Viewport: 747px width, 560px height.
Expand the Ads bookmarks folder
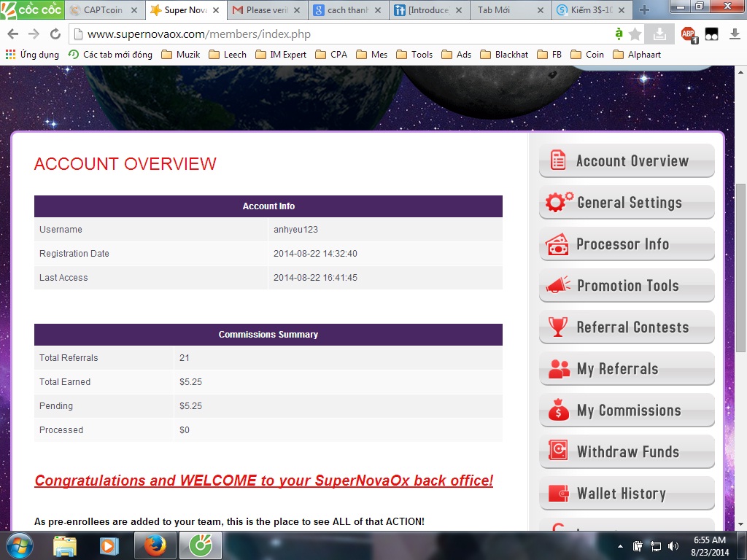pyautogui.click(x=456, y=54)
